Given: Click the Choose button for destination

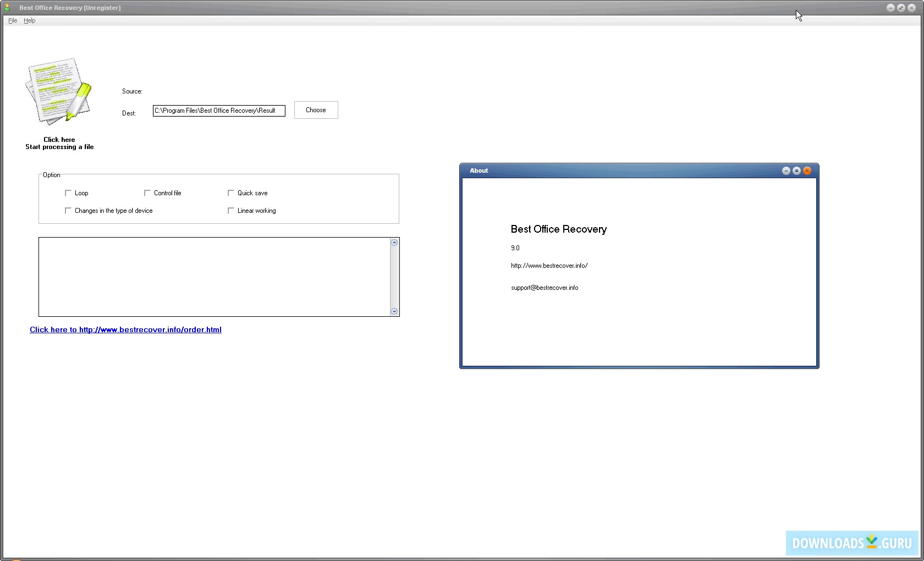Looking at the screenshot, I should tap(316, 110).
